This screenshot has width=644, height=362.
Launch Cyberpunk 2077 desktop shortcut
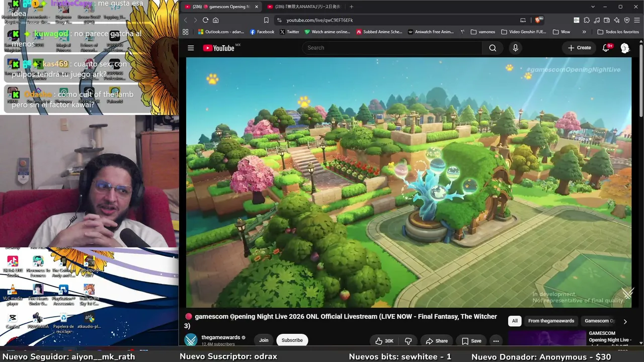89,266
